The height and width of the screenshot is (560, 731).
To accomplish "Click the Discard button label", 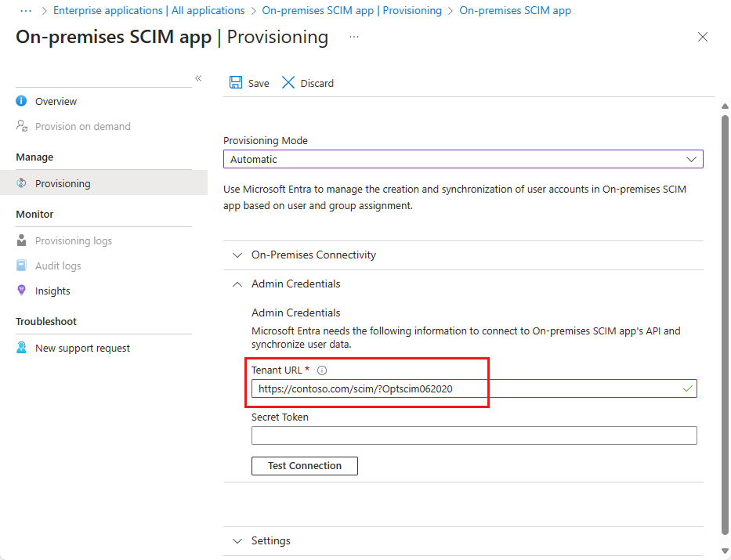I will [x=317, y=83].
